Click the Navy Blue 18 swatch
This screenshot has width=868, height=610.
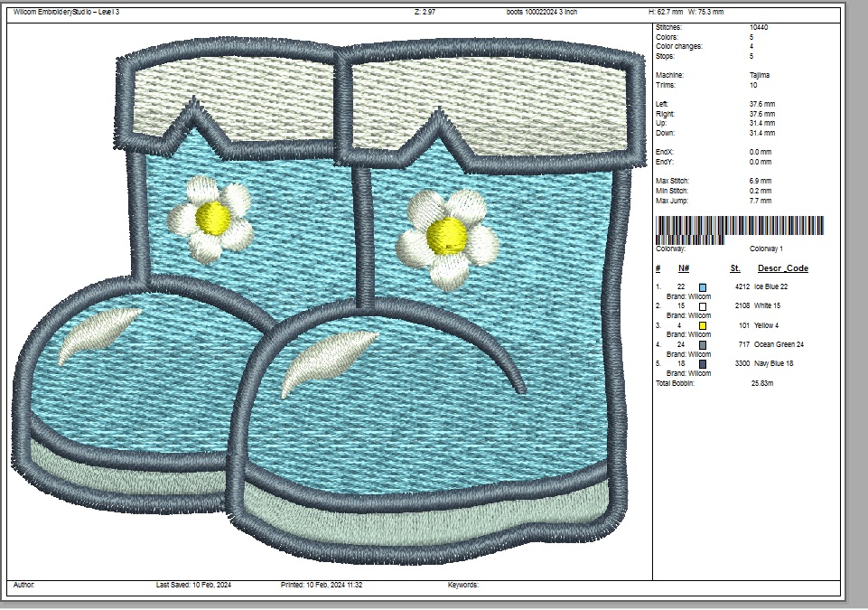click(703, 364)
